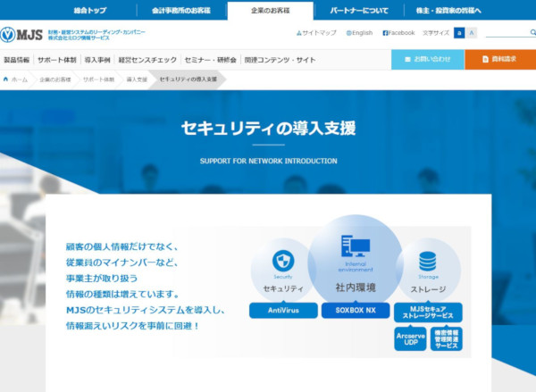This screenshot has width=536, height=392.
Task: Open the 株主・投資家の皆様へ tab
Action: [448, 10]
